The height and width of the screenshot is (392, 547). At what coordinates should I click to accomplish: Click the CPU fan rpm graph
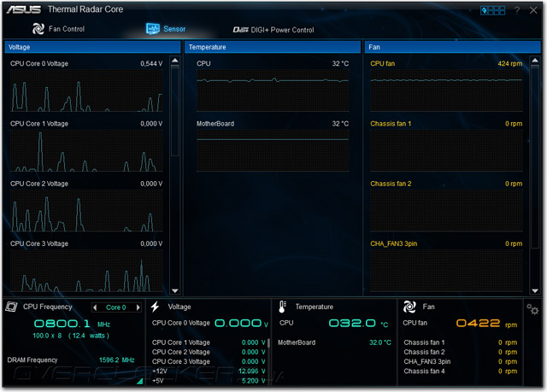coord(446,91)
